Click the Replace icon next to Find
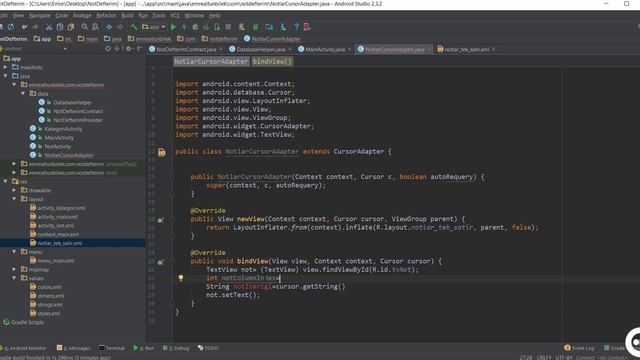Viewport: 640px width, 360px height. (x=96, y=27)
